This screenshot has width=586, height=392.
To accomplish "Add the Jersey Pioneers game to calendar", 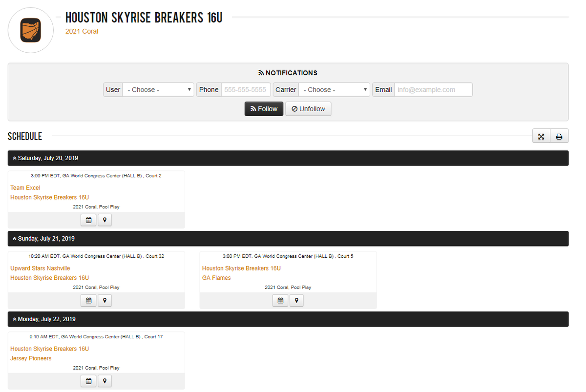I will pyautogui.click(x=88, y=381).
